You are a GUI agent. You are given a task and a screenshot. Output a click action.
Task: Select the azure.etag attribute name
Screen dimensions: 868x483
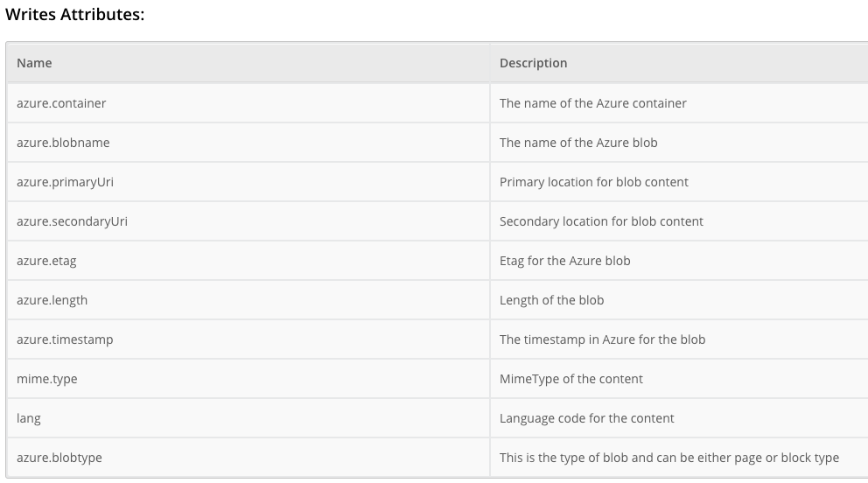tap(46, 261)
